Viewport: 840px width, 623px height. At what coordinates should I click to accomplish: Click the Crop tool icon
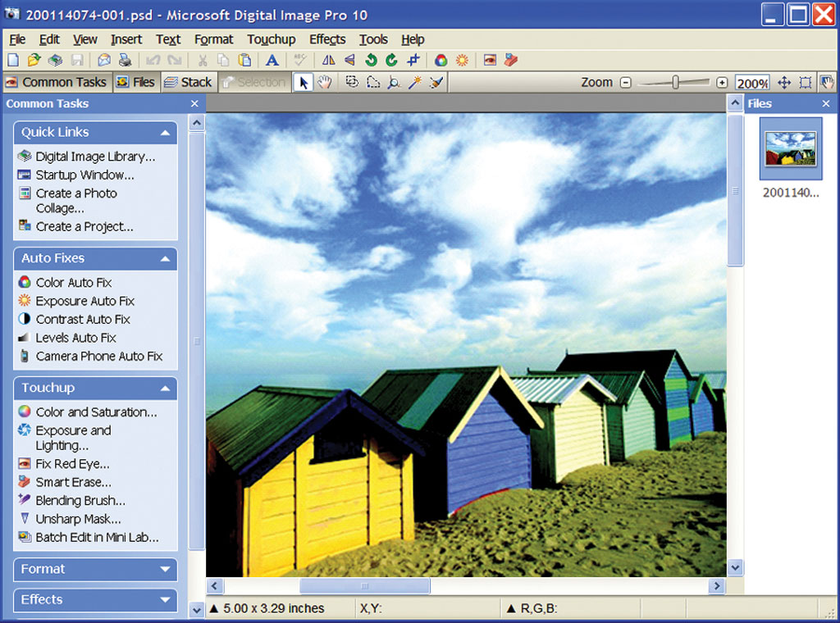click(413, 60)
